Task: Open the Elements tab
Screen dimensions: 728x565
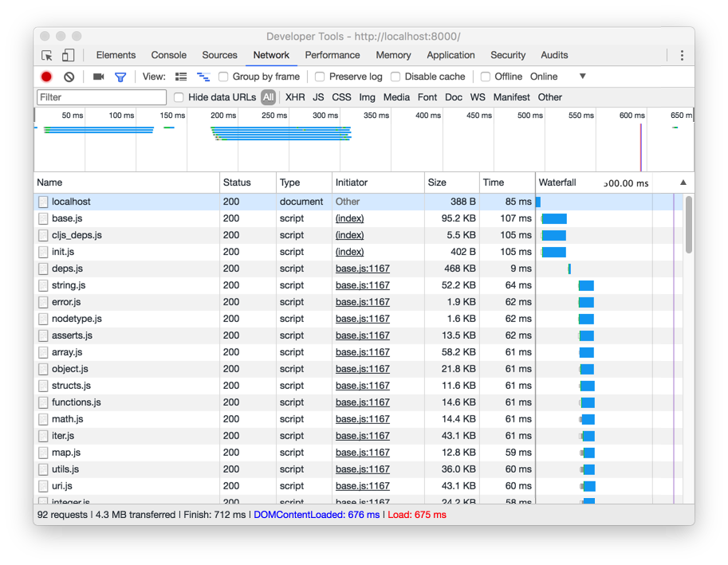Action: click(x=116, y=55)
